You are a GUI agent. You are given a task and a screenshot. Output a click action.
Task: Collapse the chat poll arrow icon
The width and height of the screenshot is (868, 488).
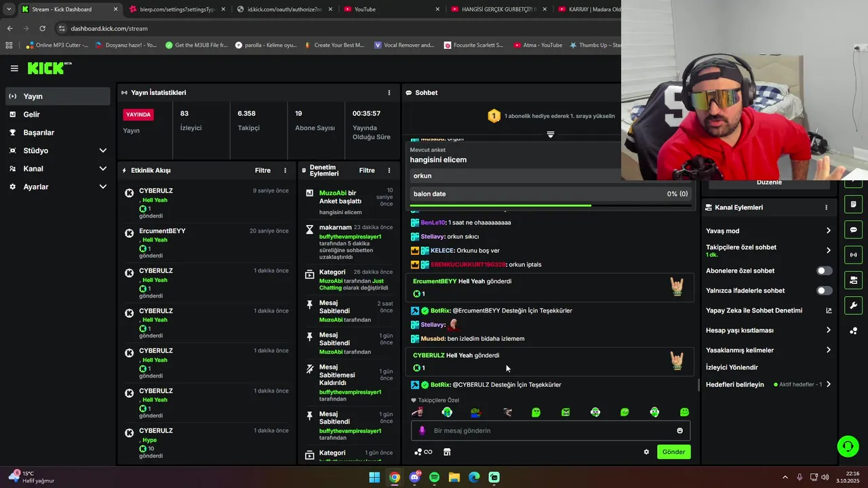551,135
